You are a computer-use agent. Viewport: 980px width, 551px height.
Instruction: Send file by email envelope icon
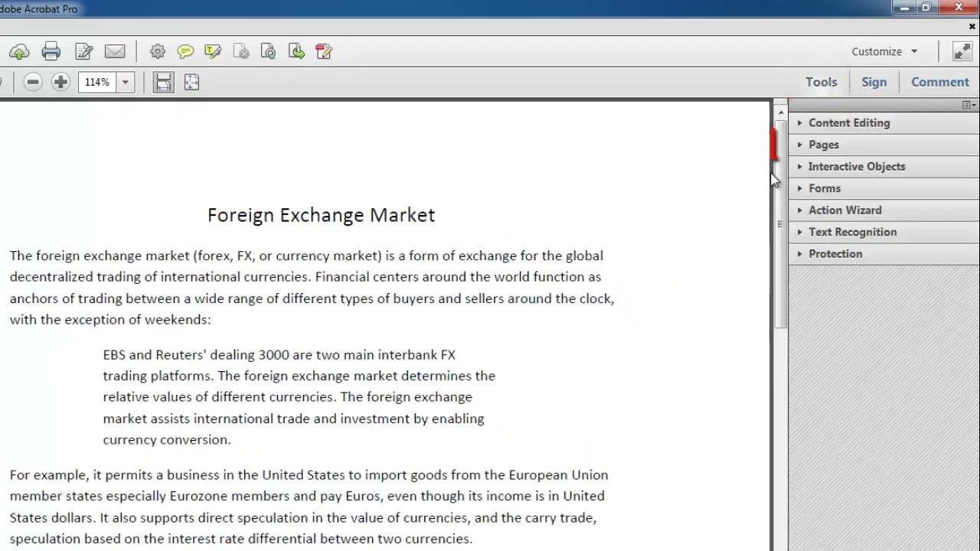point(115,51)
